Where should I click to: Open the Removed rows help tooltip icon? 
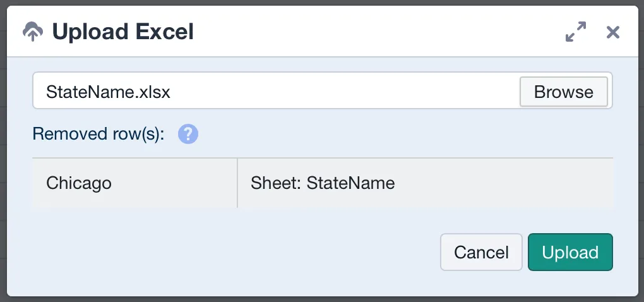pos(188,134)
